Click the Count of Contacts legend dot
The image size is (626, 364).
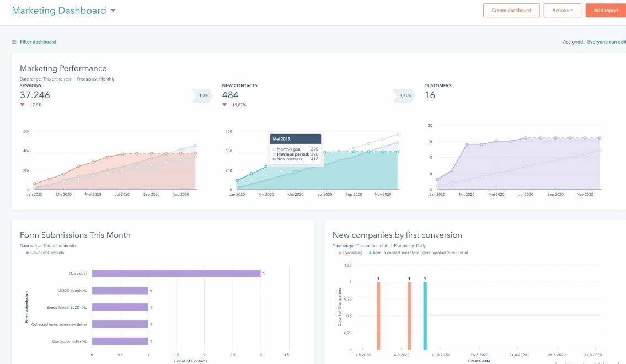tap(27, 253)
